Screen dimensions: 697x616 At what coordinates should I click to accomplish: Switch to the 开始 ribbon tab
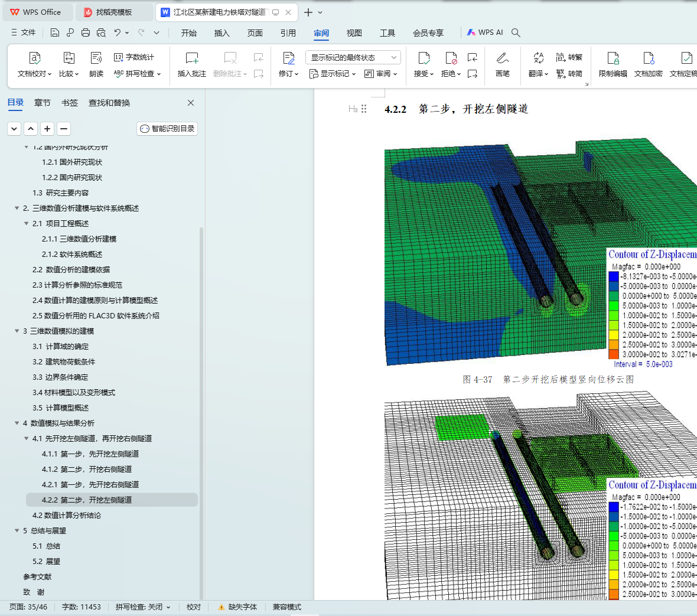click(x=189, y=33)
